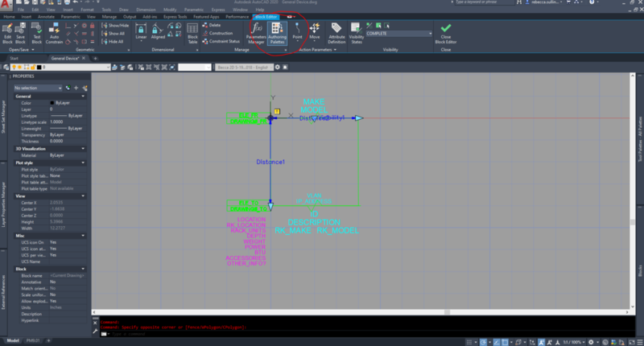Click Layer Properties icon
This screenshot has height=346, width=644.
(x=6, y=67)
